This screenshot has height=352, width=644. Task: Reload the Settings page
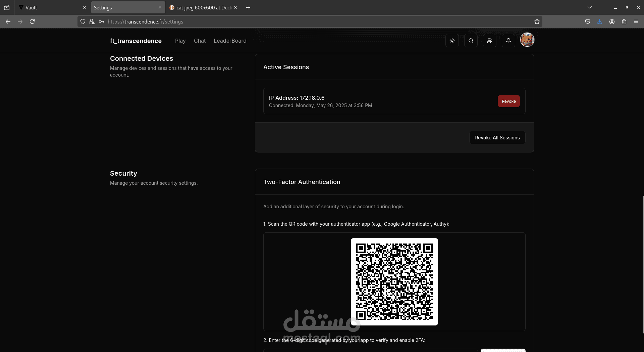[x=32, y=21]
